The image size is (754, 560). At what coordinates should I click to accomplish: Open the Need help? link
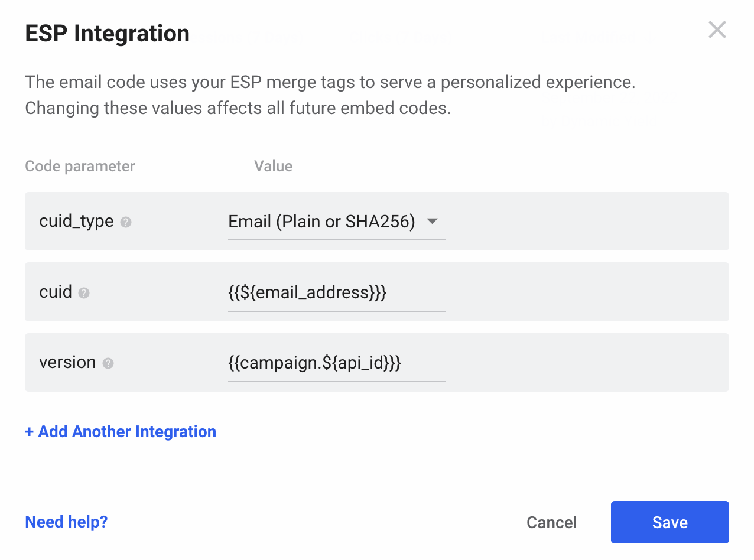[66, 522]
